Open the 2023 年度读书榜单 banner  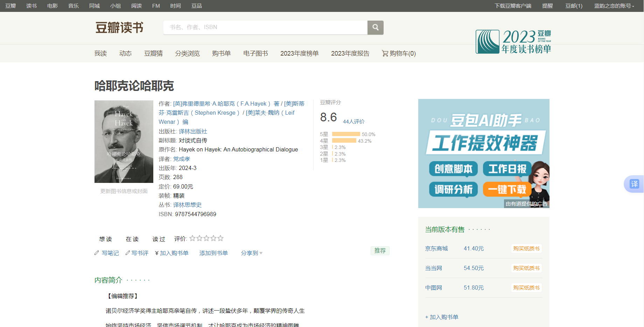tap(513, 42)
